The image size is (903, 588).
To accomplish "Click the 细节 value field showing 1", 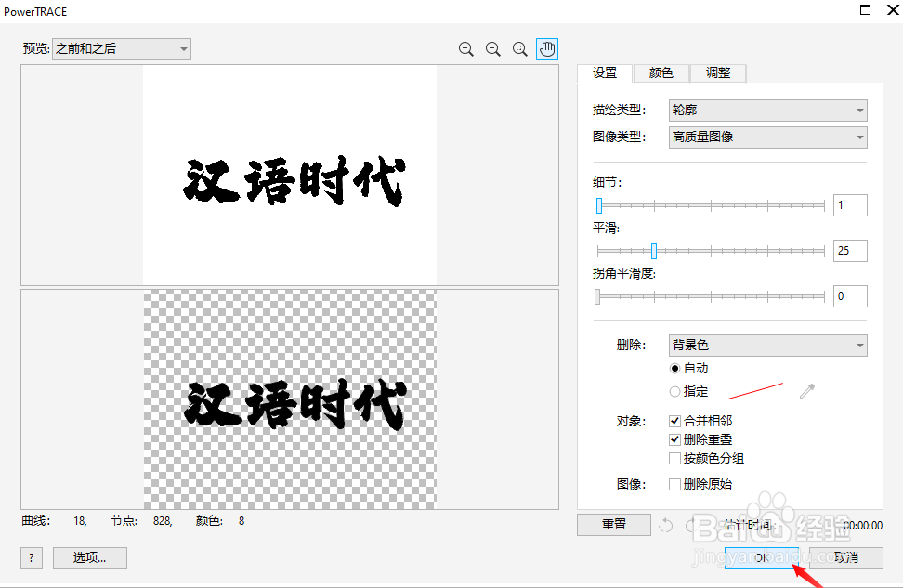I will point(850,204).
